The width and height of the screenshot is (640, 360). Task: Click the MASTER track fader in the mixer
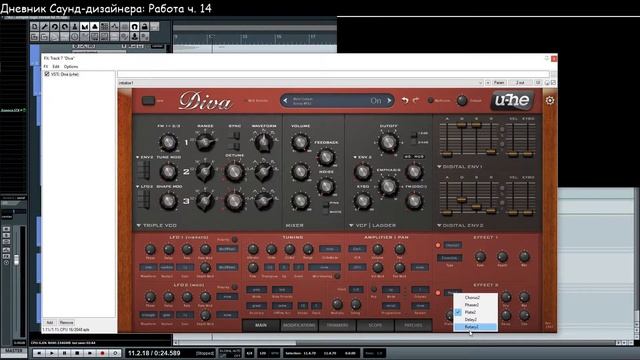[x=16, y=260]
